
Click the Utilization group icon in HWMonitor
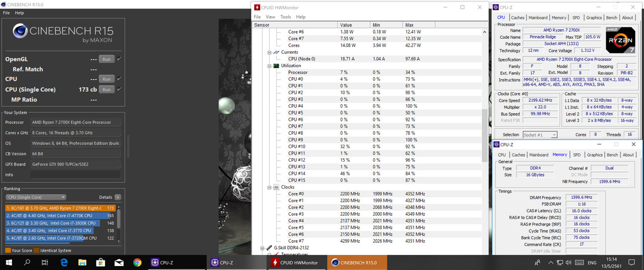click(x=277, y=65)
